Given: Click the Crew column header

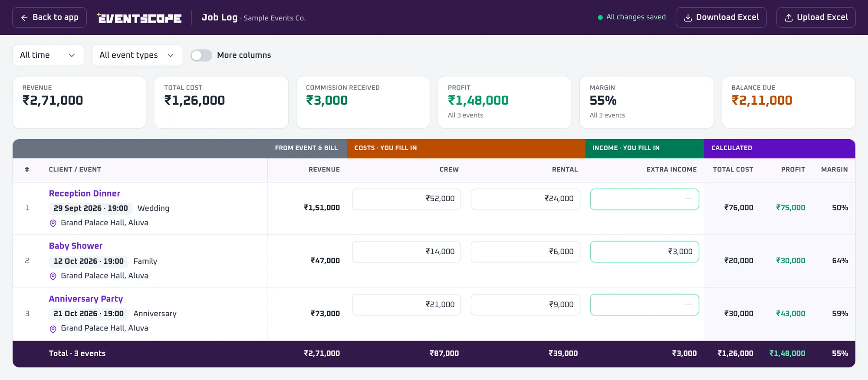Looking at the screenshot, I should [449, 170].
